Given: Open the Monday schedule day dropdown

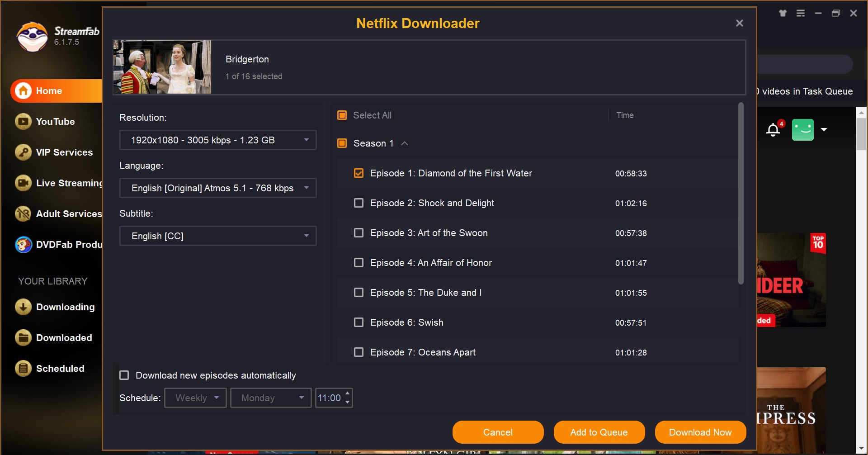Looking at the screenshot, I should click(x=271, y=398).
